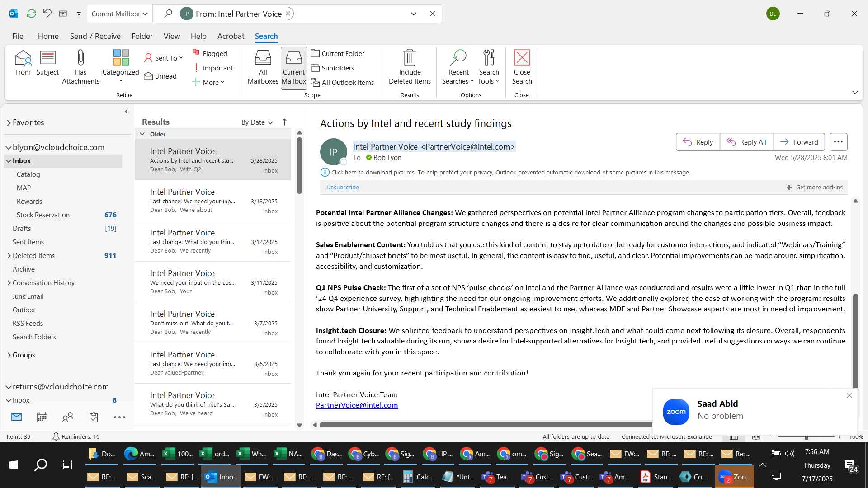
Task: Clear the search box with X
Action: tap(432, 14)
